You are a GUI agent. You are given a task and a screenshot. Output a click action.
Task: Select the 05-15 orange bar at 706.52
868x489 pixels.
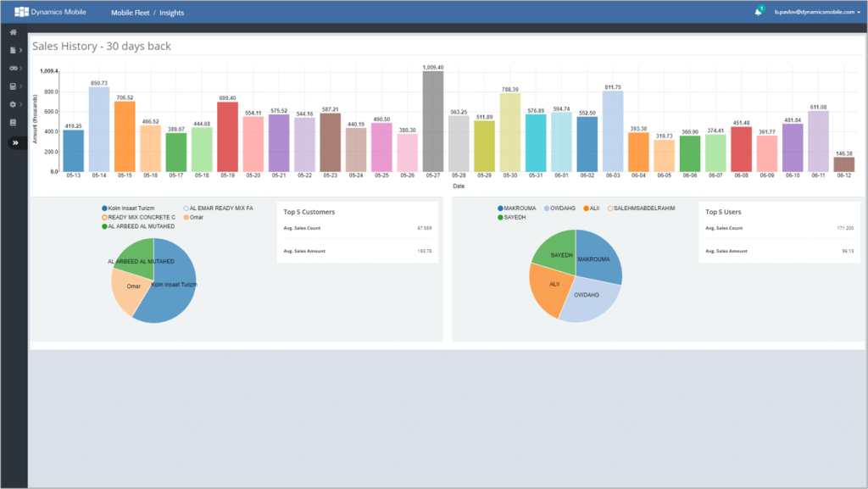click(125, 136)
